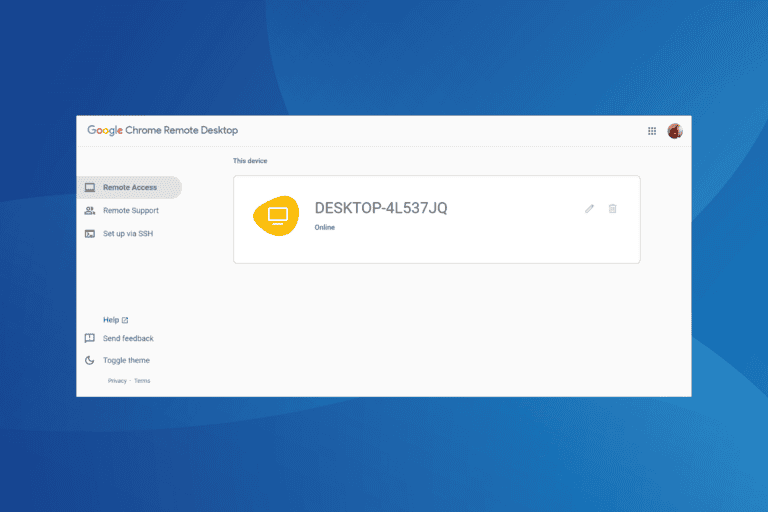Click the yellow monitor device icon
This screenshot has height=512, width=768.
tap(276, 216)
